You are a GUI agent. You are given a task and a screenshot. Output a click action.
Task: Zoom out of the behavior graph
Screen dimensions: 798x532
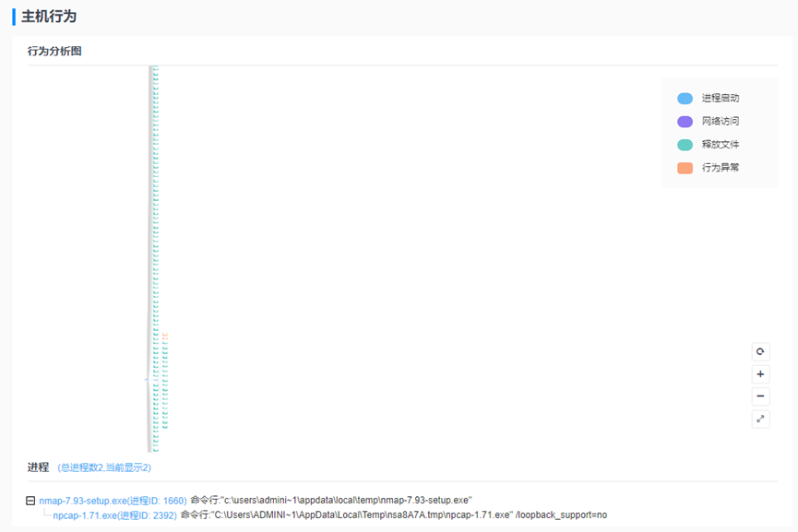760,396
